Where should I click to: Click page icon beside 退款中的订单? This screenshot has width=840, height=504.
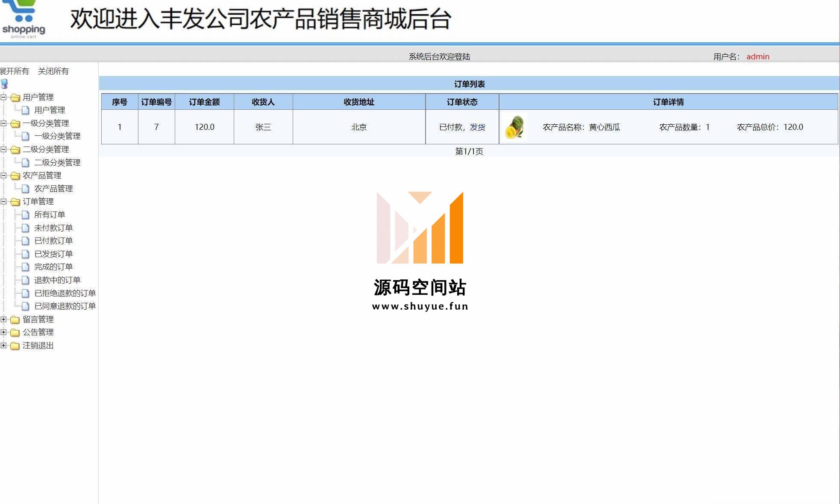pos(26,280)
